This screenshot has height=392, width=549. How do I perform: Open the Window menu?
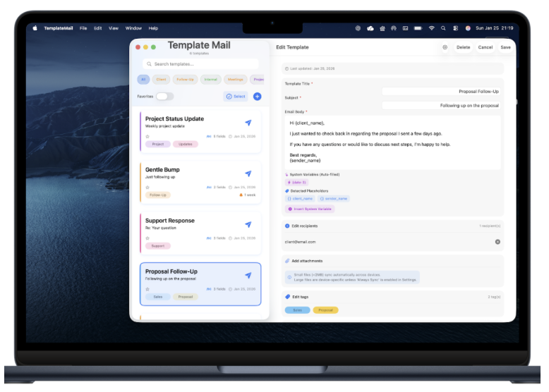(133, 28)
